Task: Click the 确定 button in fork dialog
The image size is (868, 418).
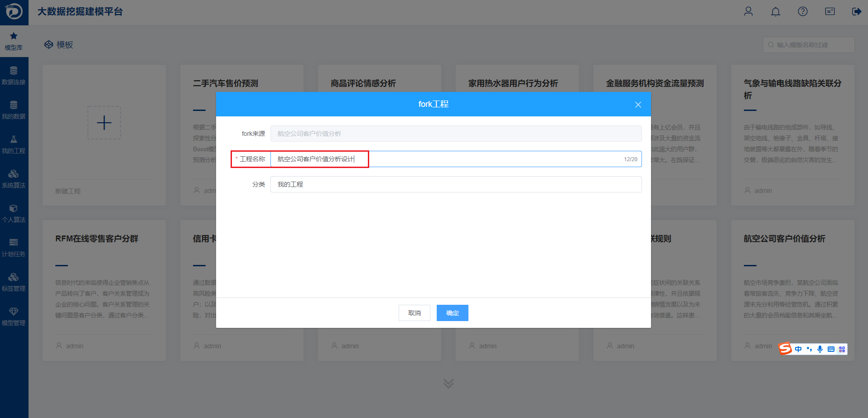Action: 452,313
